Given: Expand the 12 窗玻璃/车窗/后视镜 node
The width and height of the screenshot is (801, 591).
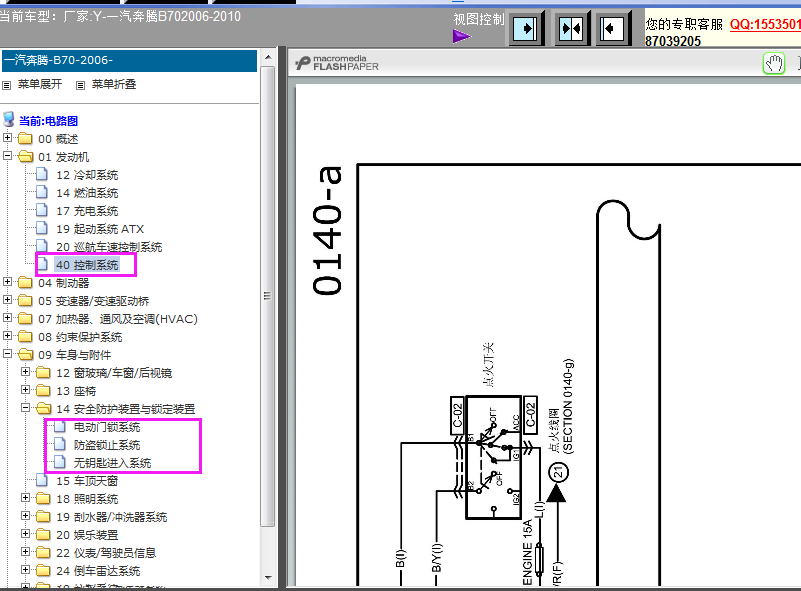Looking at the screenshot, I should pos(25,371).
